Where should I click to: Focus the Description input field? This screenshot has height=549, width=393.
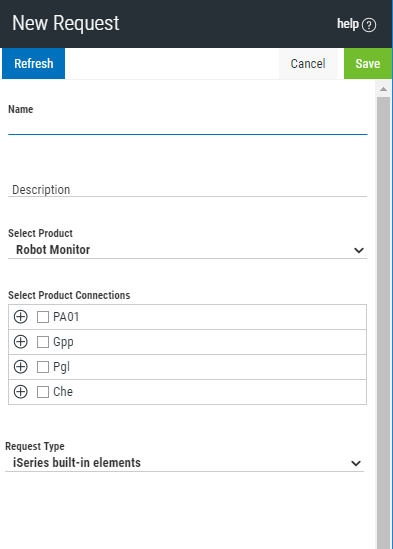click(187, 189)
